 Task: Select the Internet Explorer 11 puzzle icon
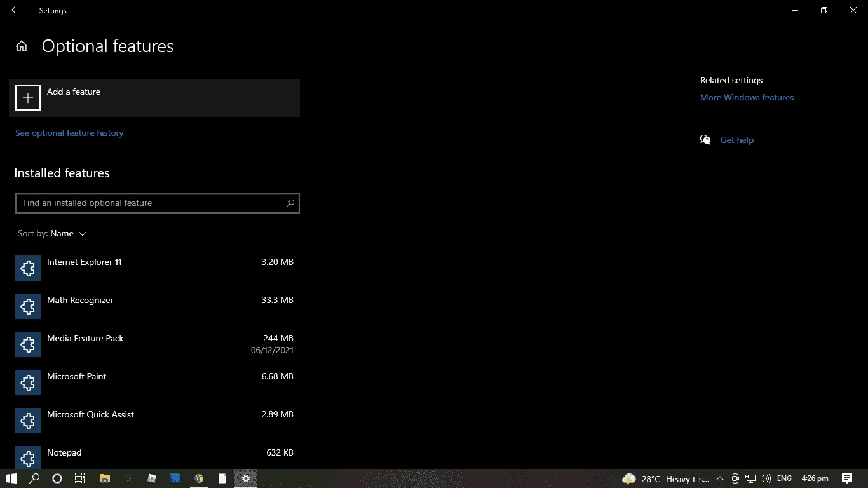[28, 268]
